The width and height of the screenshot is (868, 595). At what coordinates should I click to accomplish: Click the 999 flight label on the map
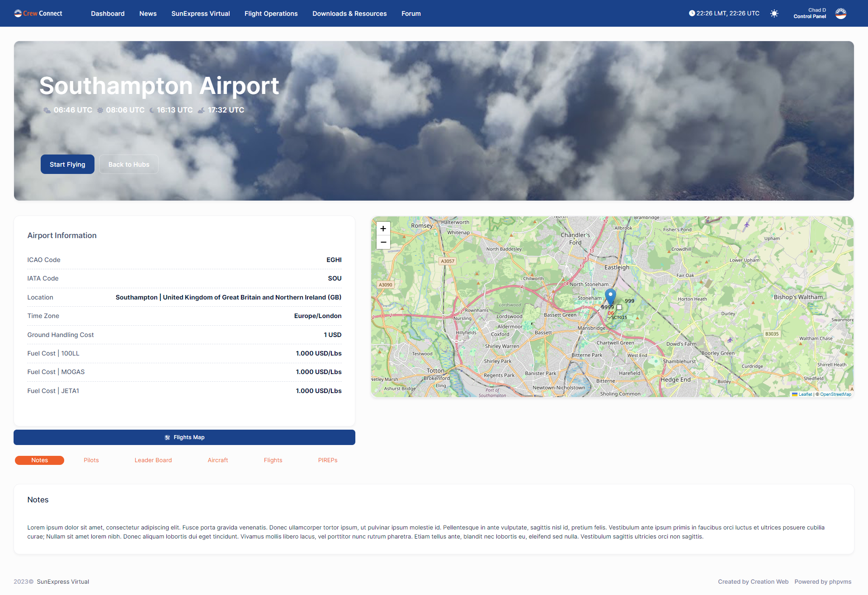[x=629, y=300]
